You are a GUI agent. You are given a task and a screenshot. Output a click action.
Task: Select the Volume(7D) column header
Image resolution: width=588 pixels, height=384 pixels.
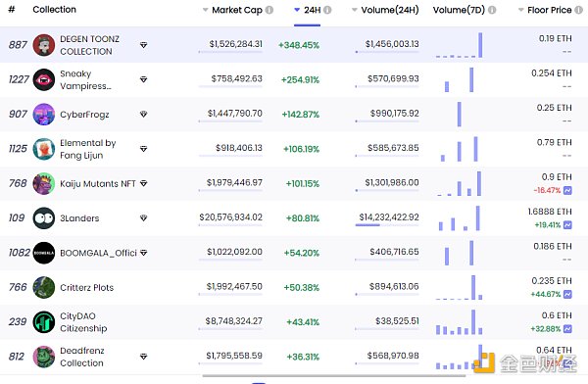tap(459, 10)
